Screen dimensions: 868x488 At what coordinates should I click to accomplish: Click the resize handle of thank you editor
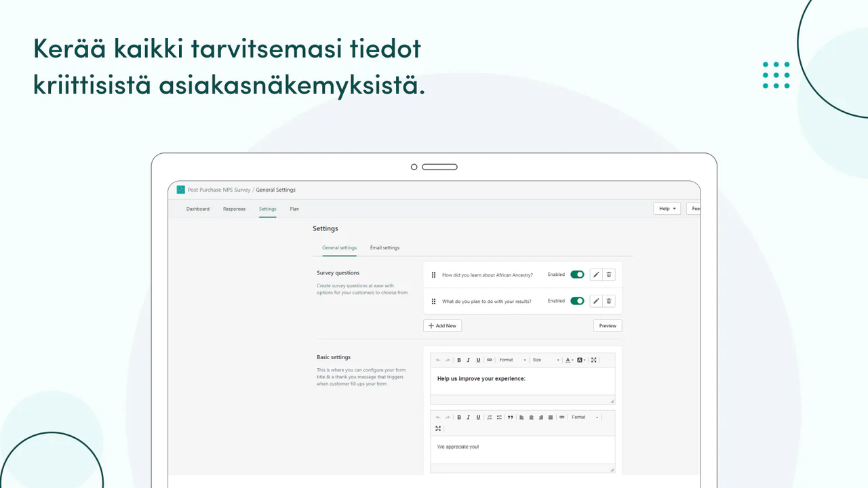click(612, 469)
